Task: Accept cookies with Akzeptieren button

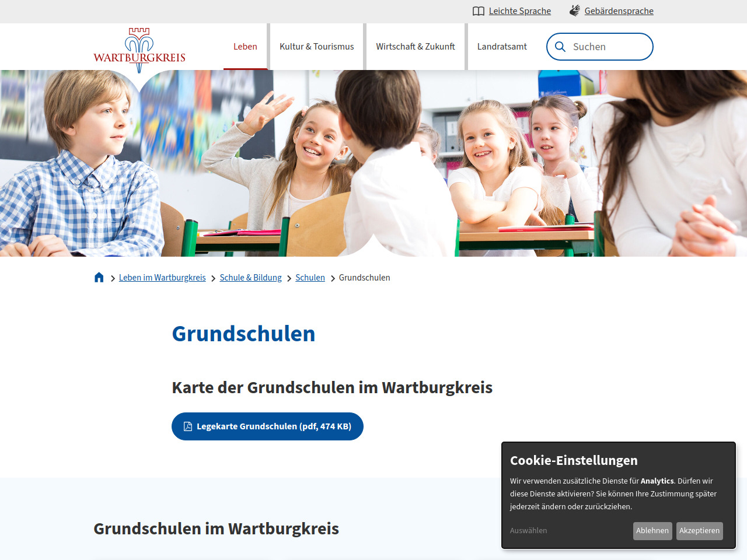Action: point(699,531)
